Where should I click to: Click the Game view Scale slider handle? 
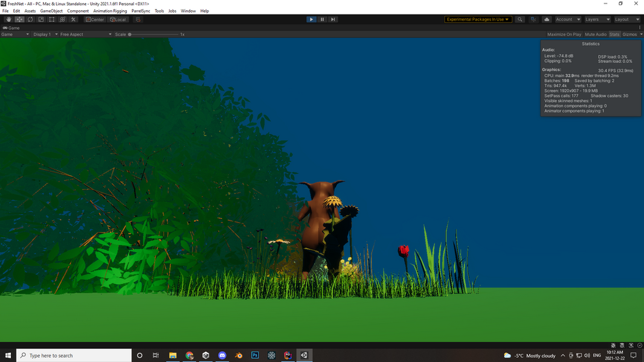pyautogui.click(x=130, y=34)
